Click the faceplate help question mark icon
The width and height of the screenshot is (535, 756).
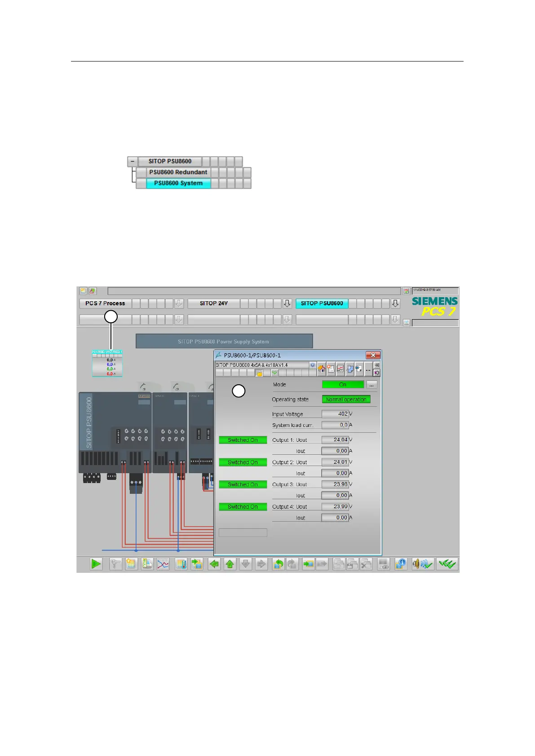[313, 365]
